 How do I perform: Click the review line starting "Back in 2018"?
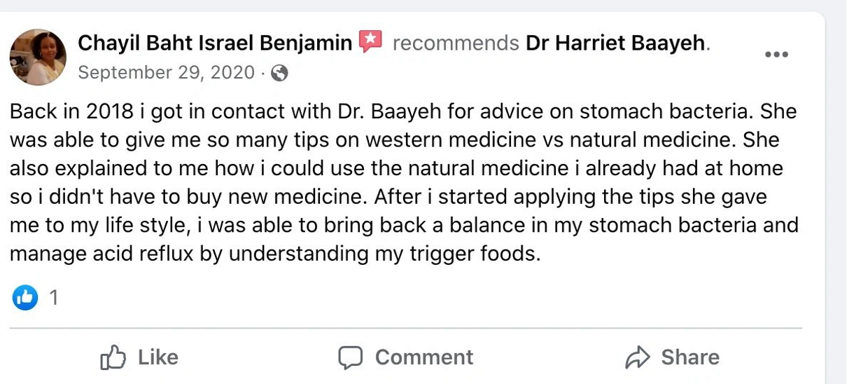pyautogui.click(x=402, y=112)
